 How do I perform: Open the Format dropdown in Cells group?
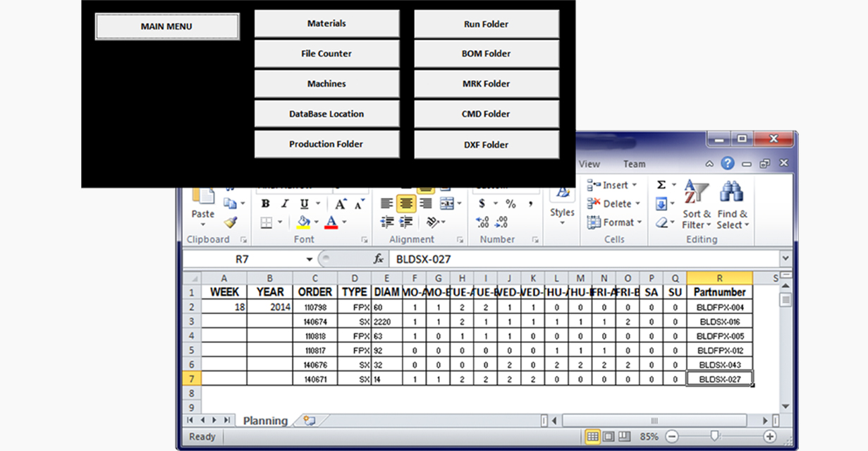tap(615, 222)
